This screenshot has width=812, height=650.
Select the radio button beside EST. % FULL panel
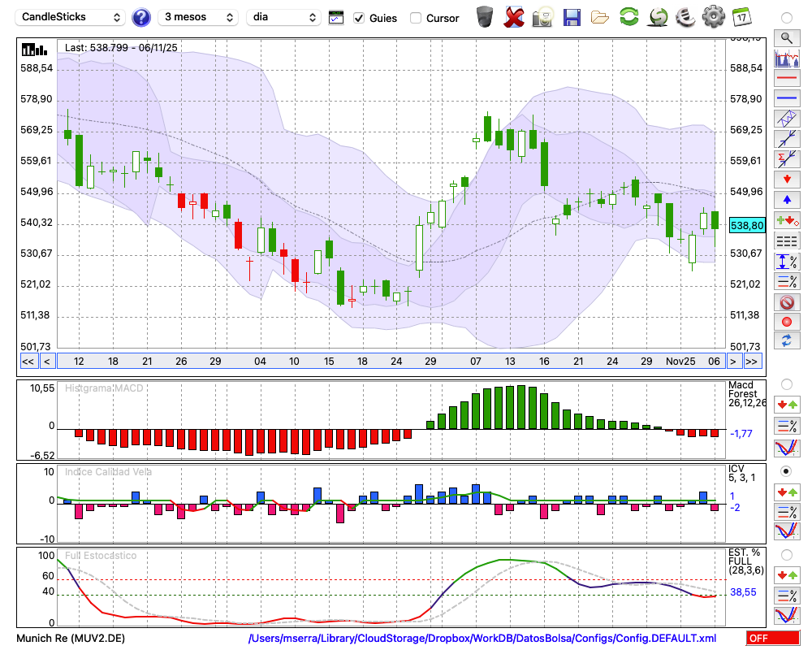[786, 554]
